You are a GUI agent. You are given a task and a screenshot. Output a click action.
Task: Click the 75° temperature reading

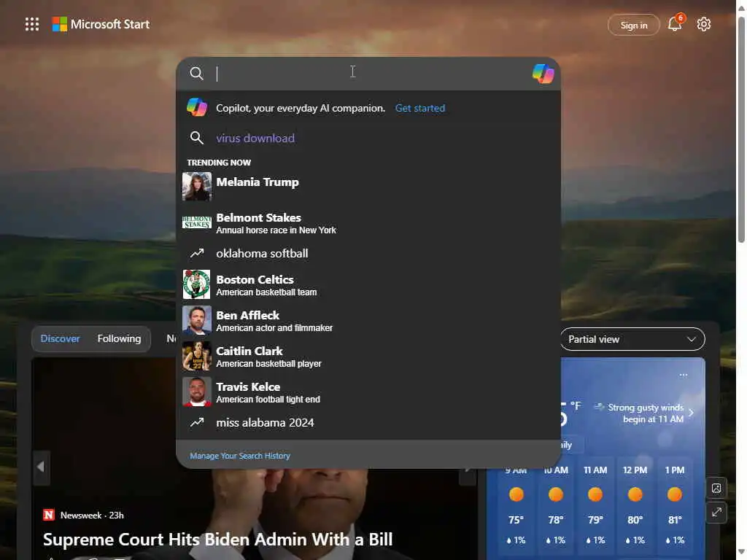[516, 519]
